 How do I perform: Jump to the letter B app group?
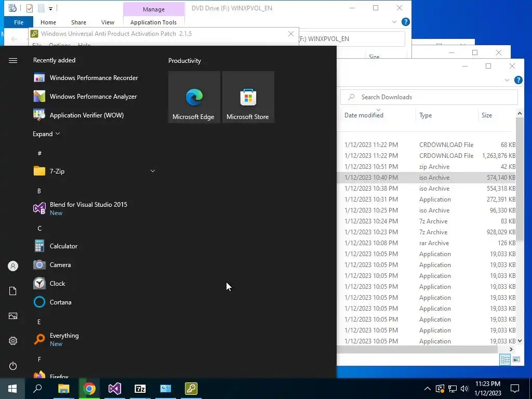click(39, 191)
